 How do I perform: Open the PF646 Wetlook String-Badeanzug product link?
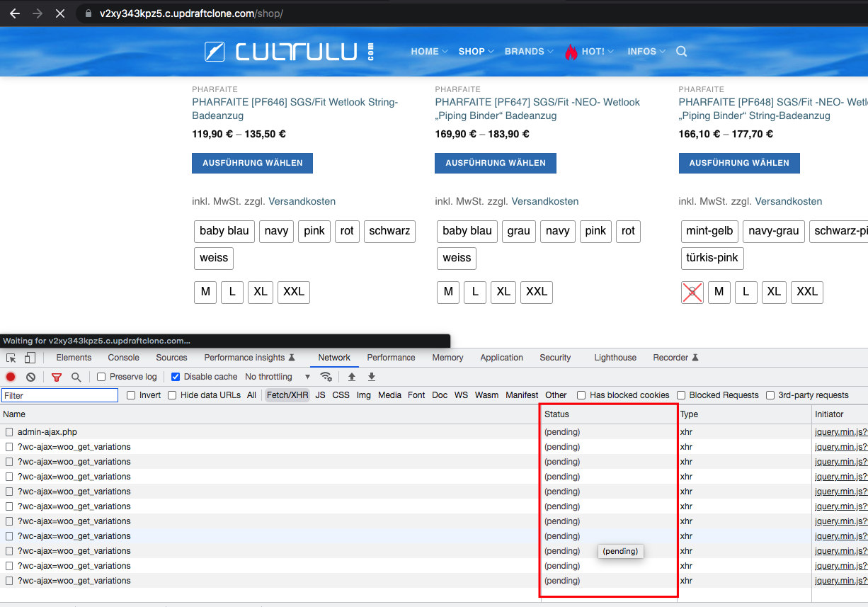click(295, 109)
